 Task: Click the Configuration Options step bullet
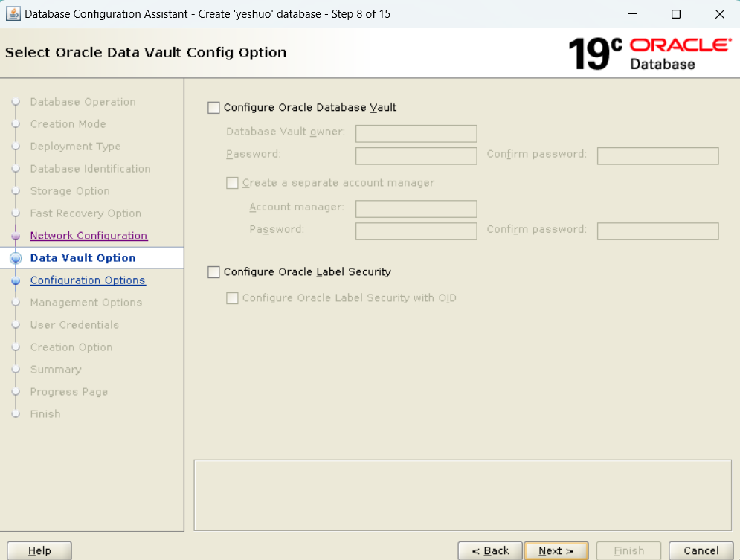(16, 280)
